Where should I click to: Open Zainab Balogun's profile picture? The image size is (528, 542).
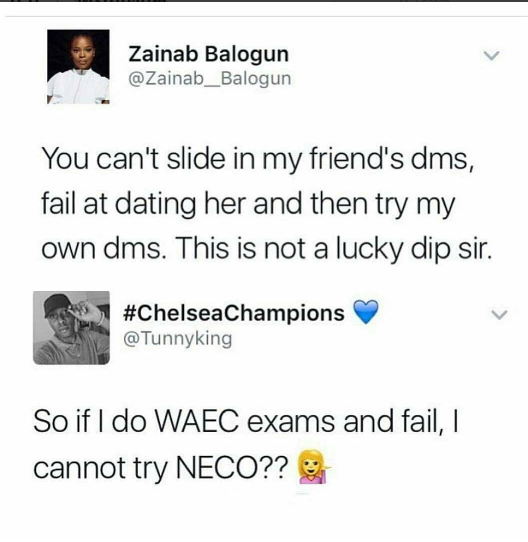pos(78,67)
